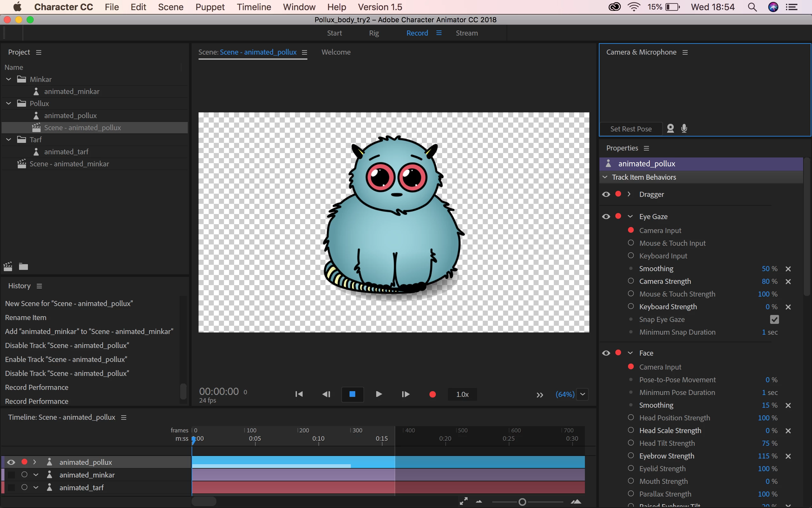Screen dimensions: 812x508
Task: Toggle the Dragger behavior eye icon
Action: (x=606, y=194)
